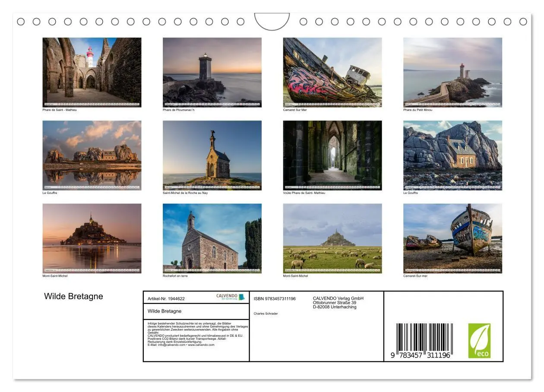Click the large 'Wilde Bretagne' title
Viewport: 544px width, 392px height.
pos(74,296)
